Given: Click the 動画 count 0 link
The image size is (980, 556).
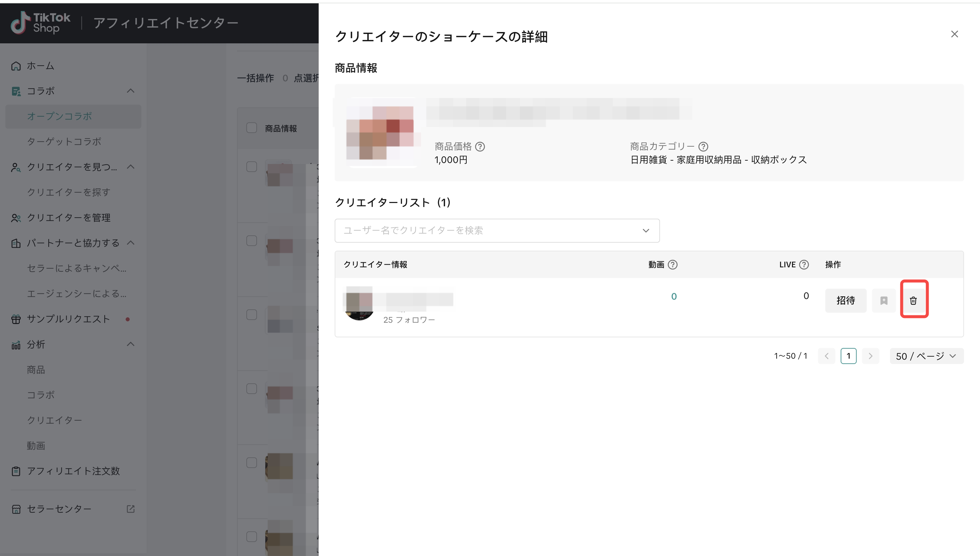Looking at the screenshot, I should [674, 297].
